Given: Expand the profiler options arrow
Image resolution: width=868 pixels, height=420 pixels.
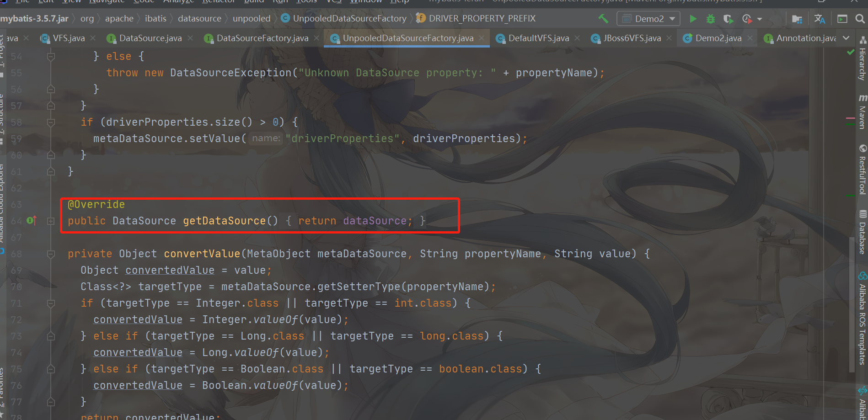Looking at the screenshot, I should (x=760, y=19).
